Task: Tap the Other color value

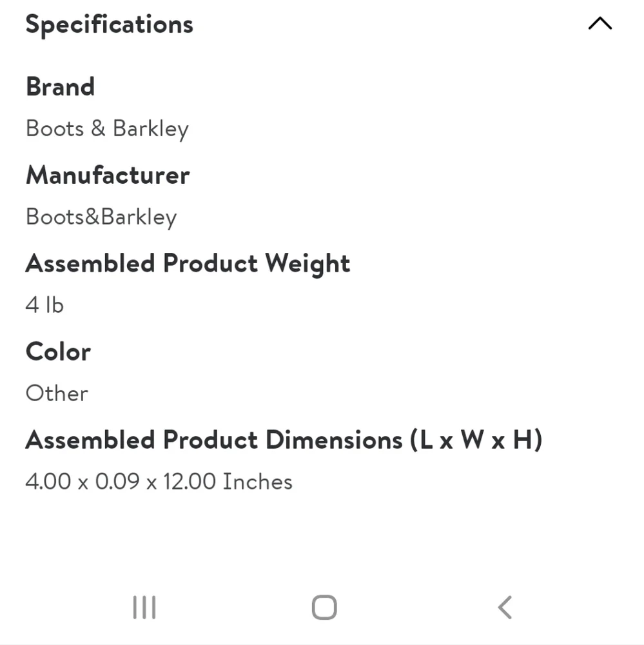Action: click(57, 393)
